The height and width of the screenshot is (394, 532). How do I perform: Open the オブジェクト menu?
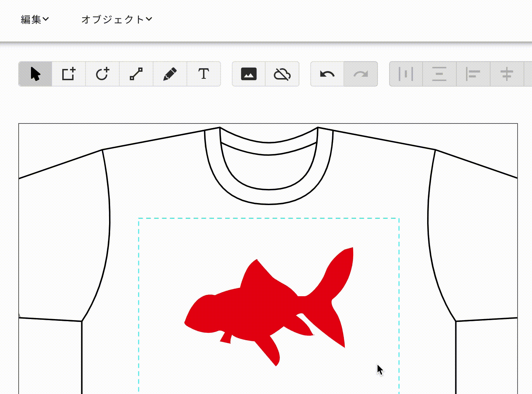pos(113,19)
